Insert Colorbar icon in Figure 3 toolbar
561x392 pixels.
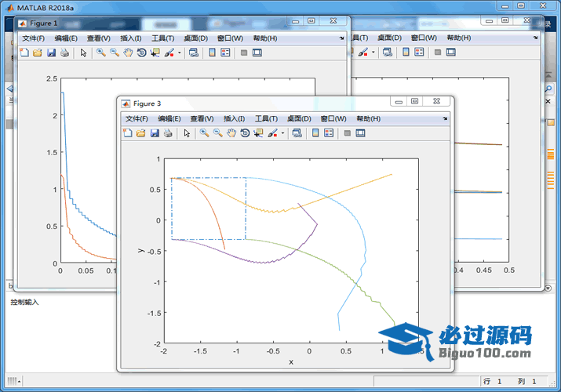pos(315,133)
